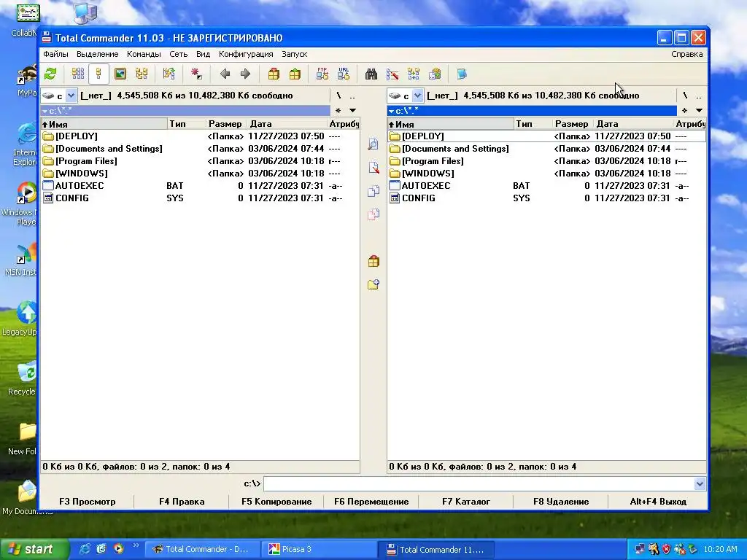Open the FTP connect toolbar icon
This screenshot has width=747, height=560.
[322, 74]
